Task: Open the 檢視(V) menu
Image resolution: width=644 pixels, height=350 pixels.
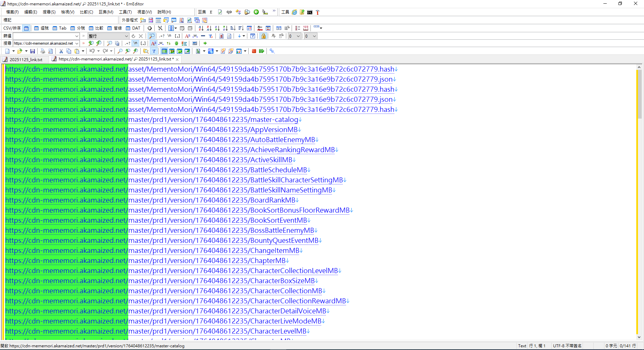Action: click(67, 12)
